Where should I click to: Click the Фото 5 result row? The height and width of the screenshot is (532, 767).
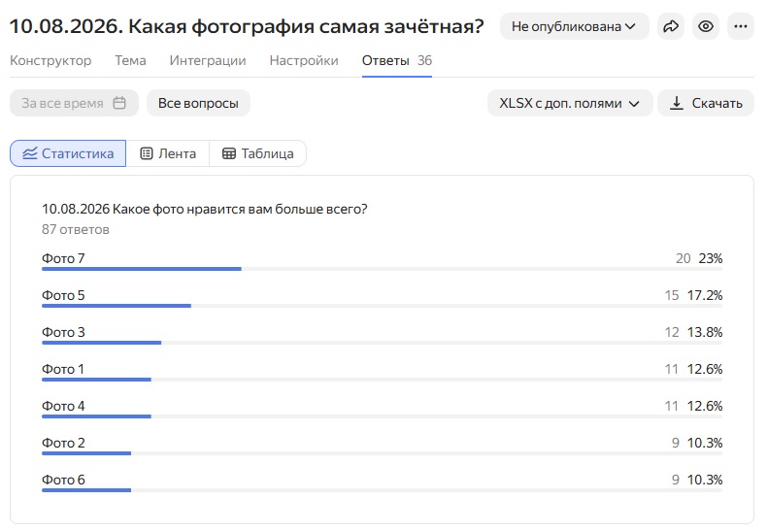point(382,298)
